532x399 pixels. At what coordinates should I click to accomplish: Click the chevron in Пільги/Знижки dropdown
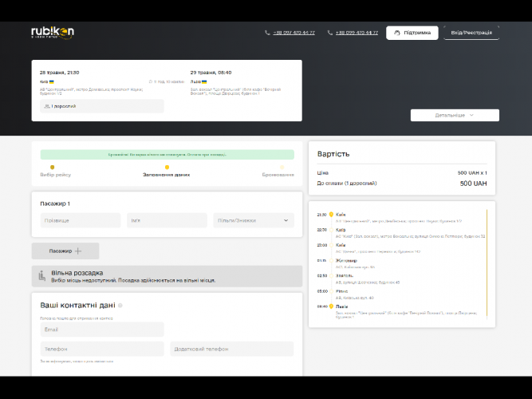tap(286, 220)
